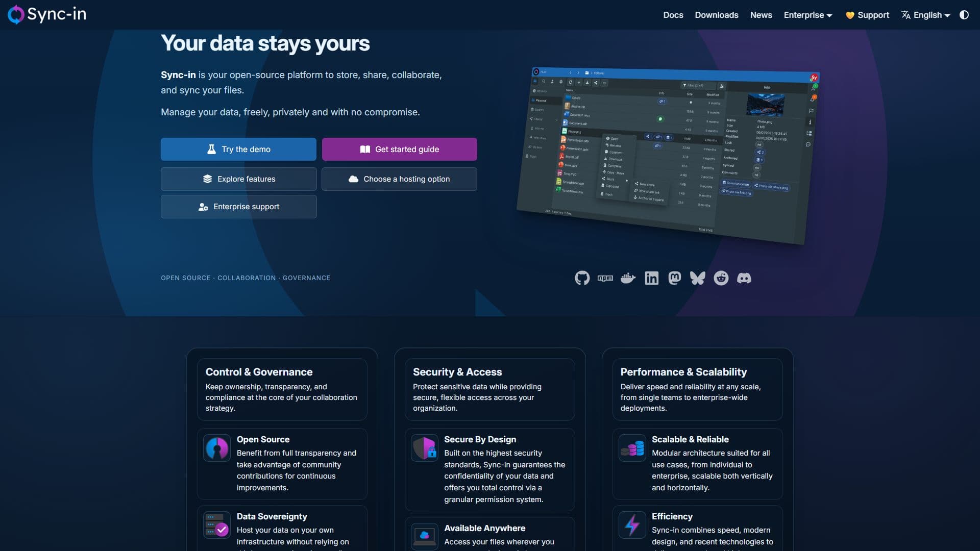The image size is (980, 551).
Task: Open the Docs menu item
Action: [x=673, y=15]
